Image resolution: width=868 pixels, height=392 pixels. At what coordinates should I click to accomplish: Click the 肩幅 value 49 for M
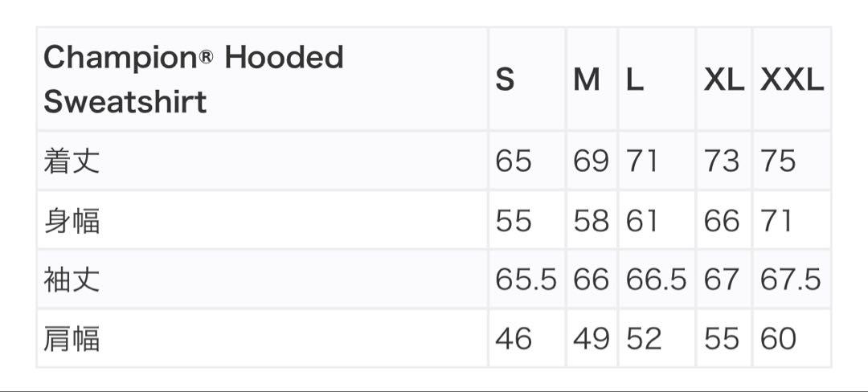tap(592, 338)
